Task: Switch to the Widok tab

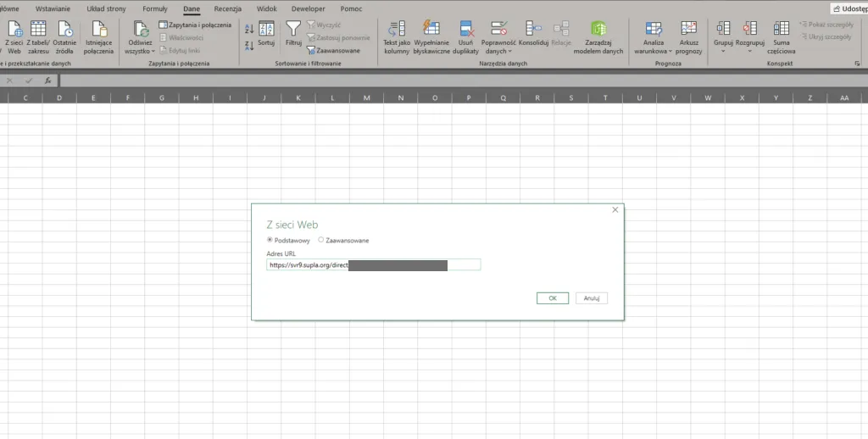Action: [x=267, y=8]
